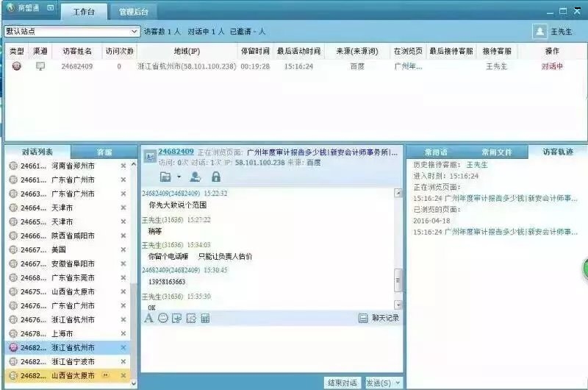Open the 客服 tab in left panel
This screenshot has width=588, height=390.
click(x=104, y=152)
